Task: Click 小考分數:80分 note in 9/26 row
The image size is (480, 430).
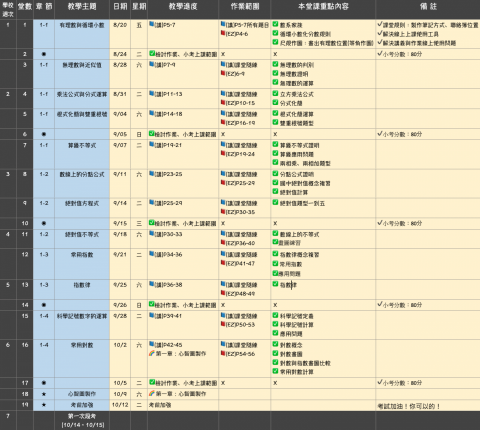Action: tap(400, 305)
